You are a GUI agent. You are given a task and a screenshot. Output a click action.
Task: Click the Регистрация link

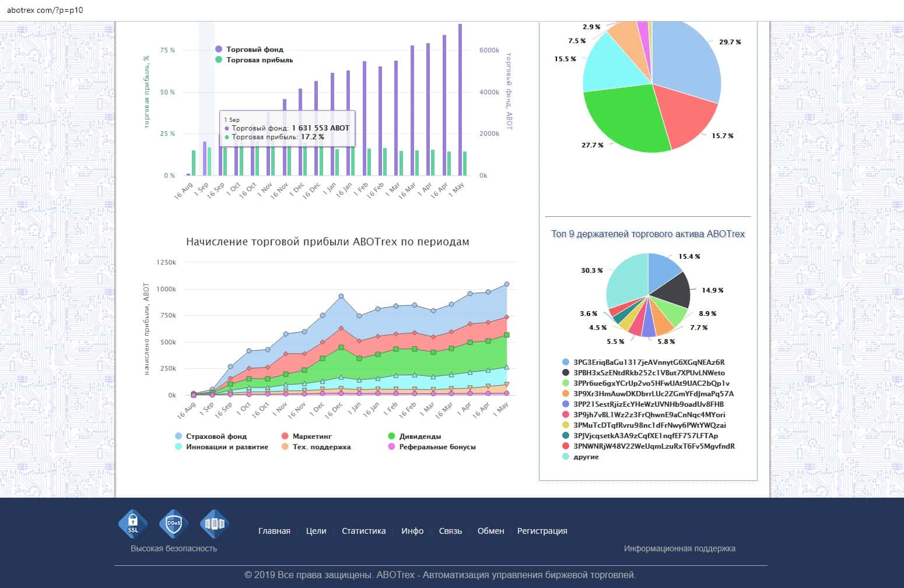tap(542, 531)
